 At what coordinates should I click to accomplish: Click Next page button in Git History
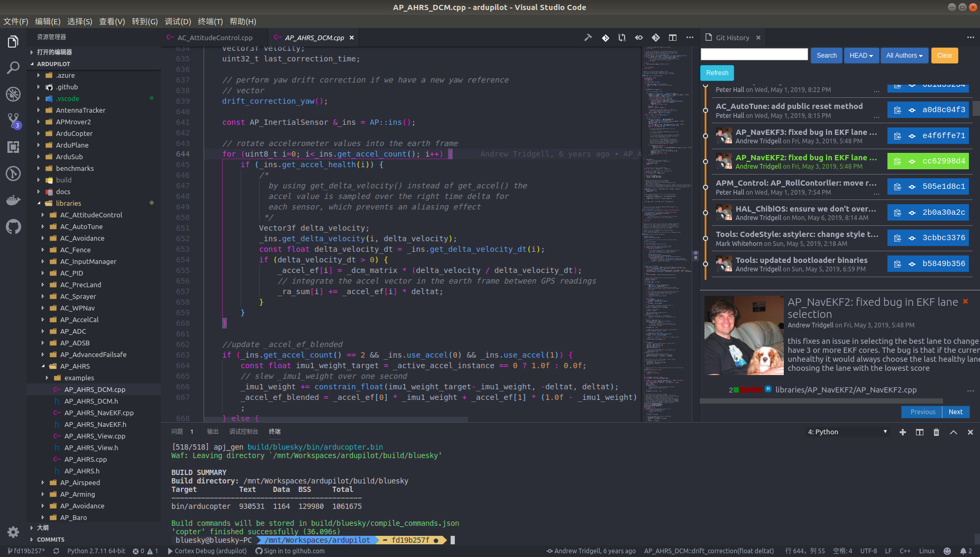[x=956, y=412]
